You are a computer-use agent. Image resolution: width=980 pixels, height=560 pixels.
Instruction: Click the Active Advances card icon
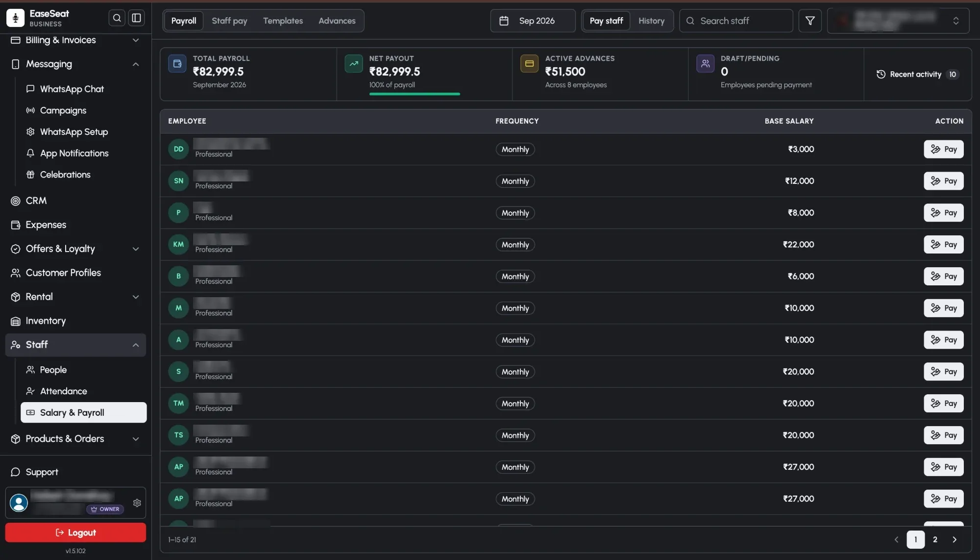pos(529,64)
